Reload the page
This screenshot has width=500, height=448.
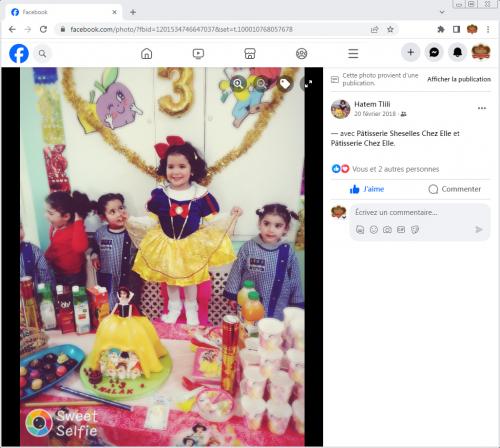tap(43, 29)
